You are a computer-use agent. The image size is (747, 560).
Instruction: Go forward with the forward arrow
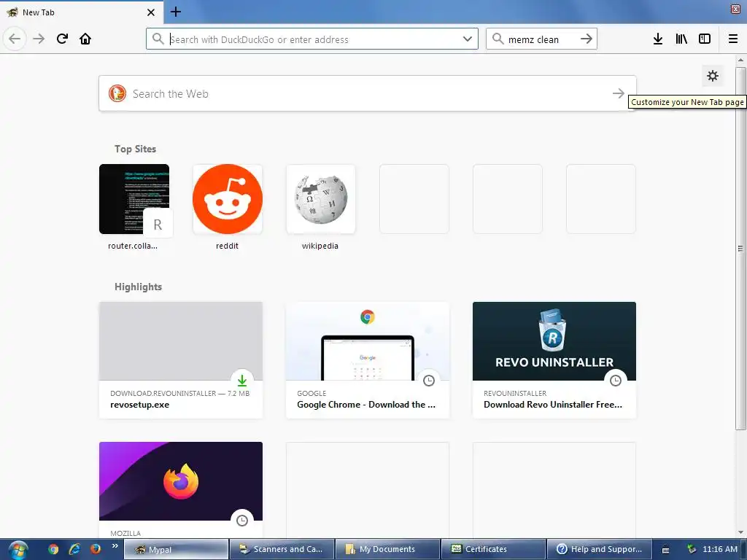click(x=39, y=39)
